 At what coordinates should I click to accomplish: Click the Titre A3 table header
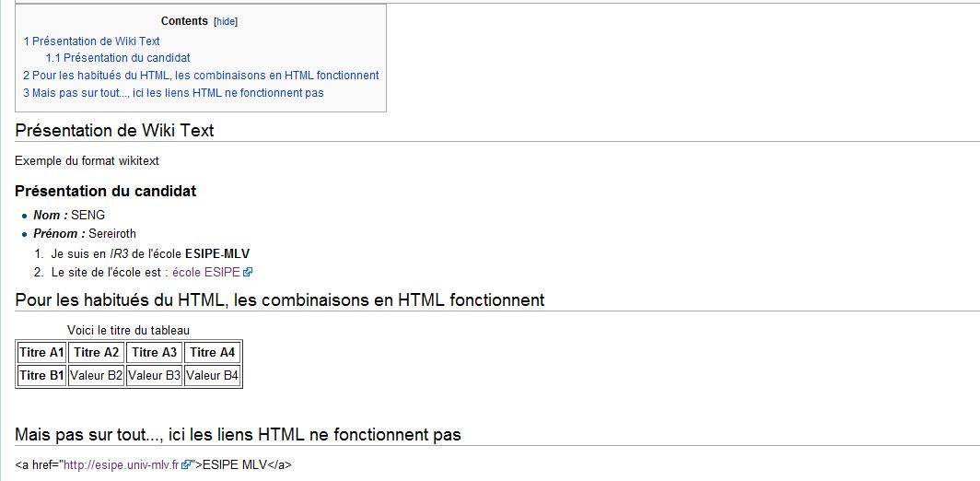(155, 352)
